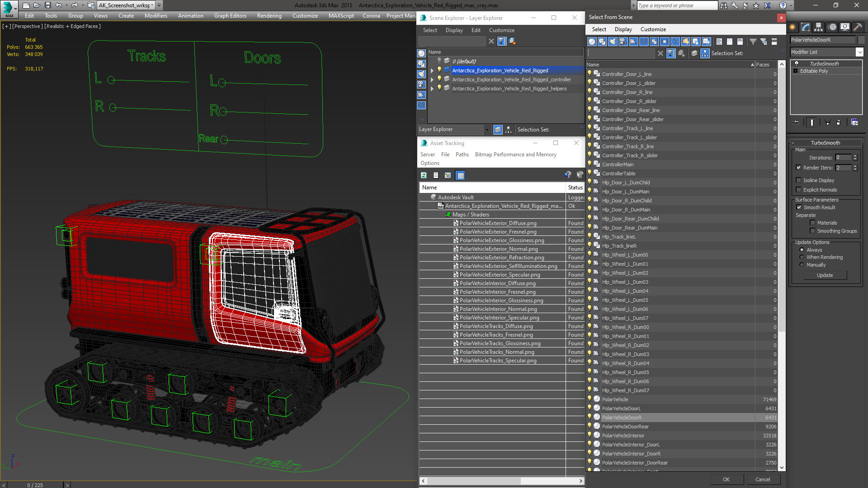Click create new layer icon in Scene Explorer
868x488 pixels.
512,41
